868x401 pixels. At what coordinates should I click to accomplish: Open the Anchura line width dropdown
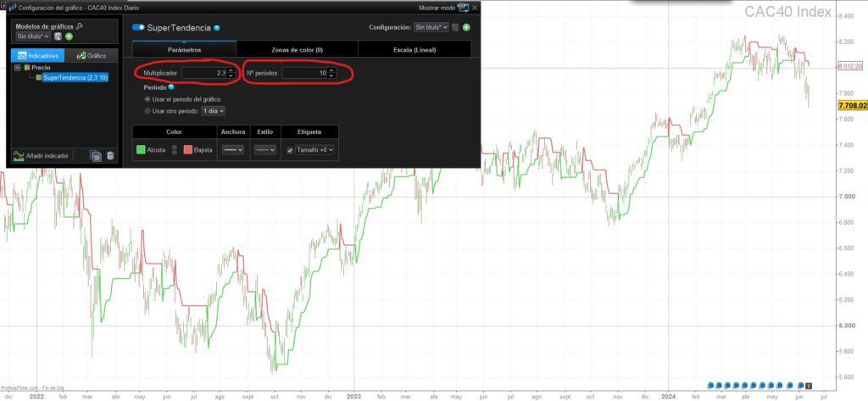[232, 149]
